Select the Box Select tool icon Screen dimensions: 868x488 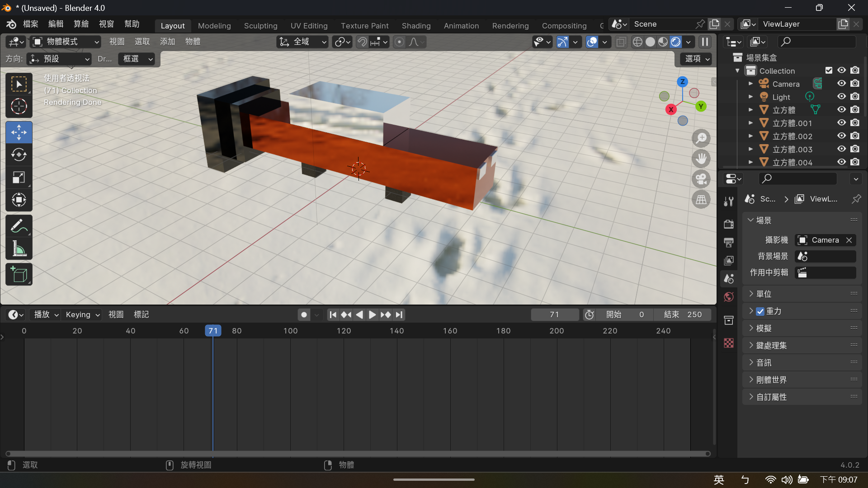coord(19,84)
